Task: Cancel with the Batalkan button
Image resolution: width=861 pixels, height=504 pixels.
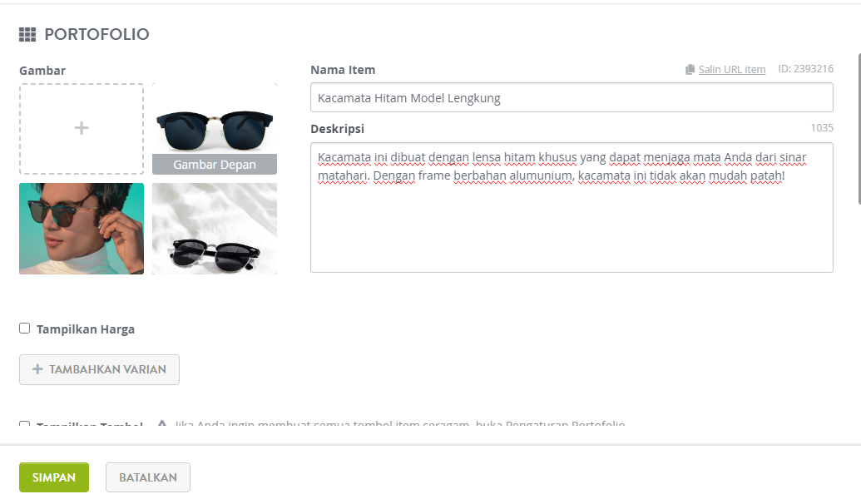Action: coord(148,477)
